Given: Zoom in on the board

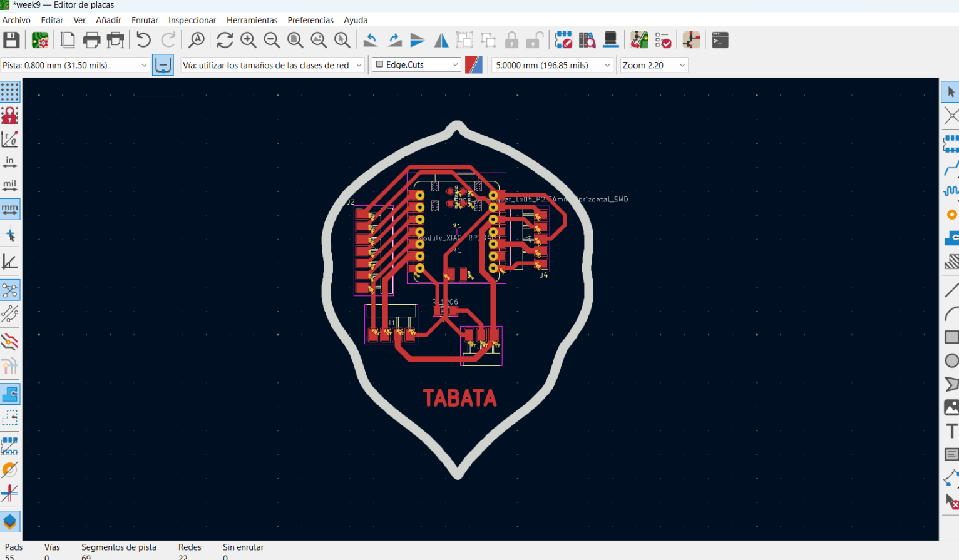Looking at the screenshot, I should 249,41.
